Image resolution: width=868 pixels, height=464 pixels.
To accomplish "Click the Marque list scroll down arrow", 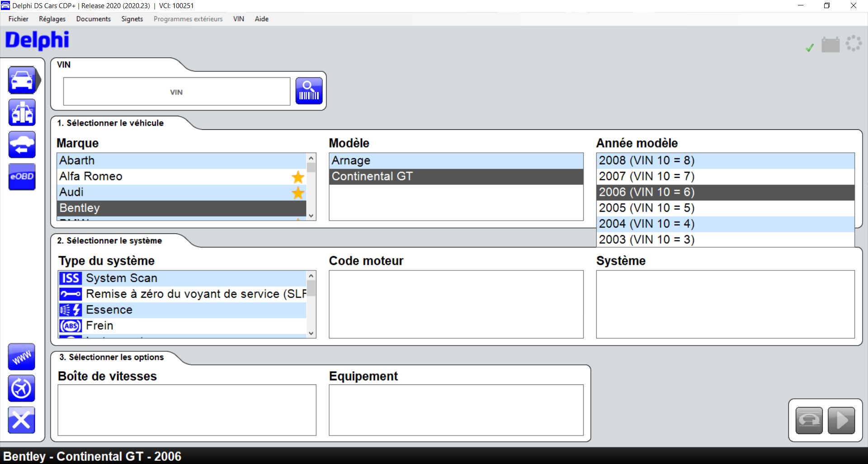I will point(311,216).
